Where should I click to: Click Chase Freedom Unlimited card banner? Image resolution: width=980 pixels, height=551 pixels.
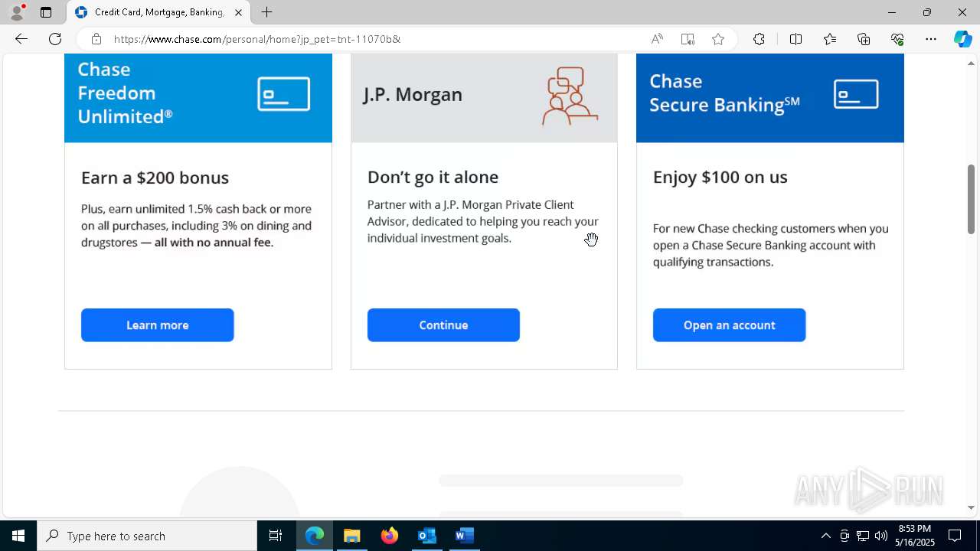198,98
